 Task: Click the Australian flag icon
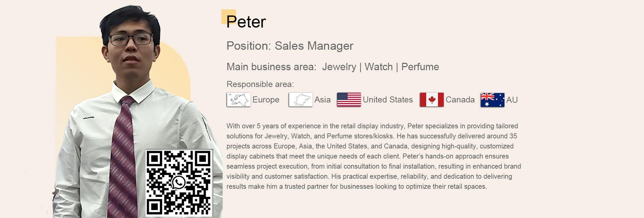492,100
